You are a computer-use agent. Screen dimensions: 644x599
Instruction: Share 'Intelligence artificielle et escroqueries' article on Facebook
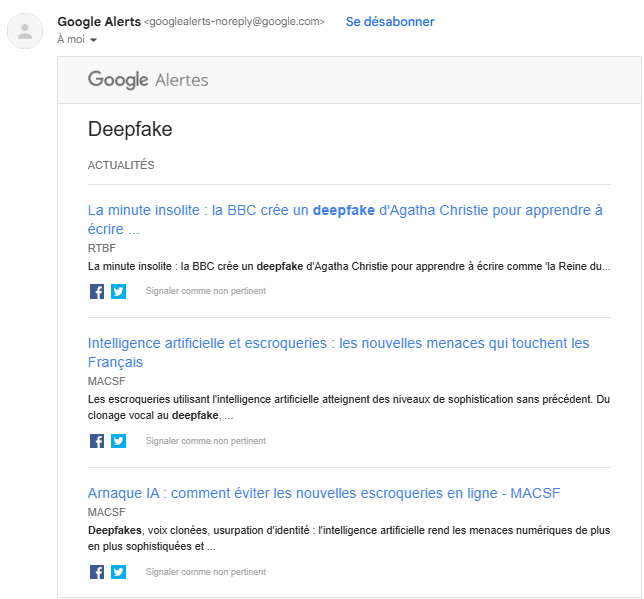97,441
